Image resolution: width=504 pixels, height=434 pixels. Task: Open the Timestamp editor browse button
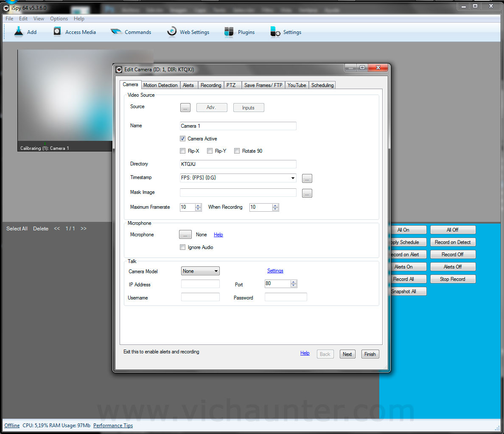[307, 179]
